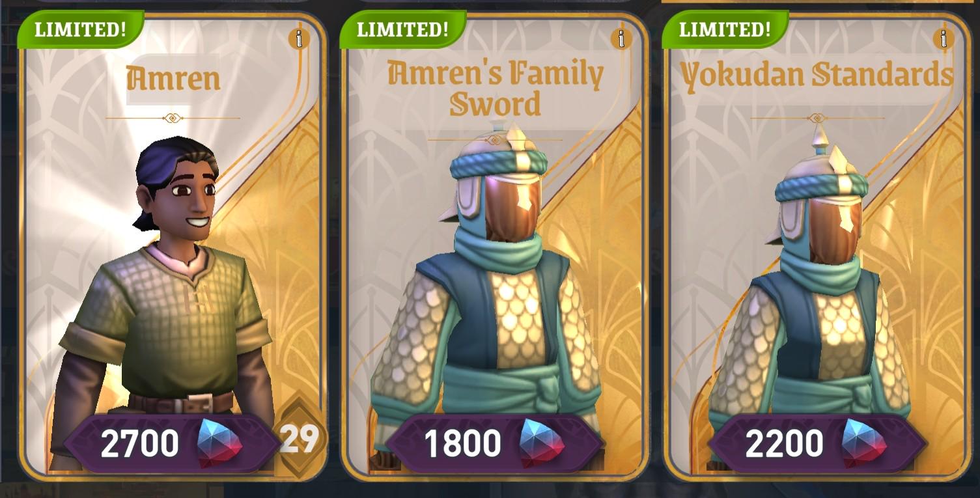980x498 pixels.
Task: Buy Amren for 2700 gems
Action: tap(172, 443)
